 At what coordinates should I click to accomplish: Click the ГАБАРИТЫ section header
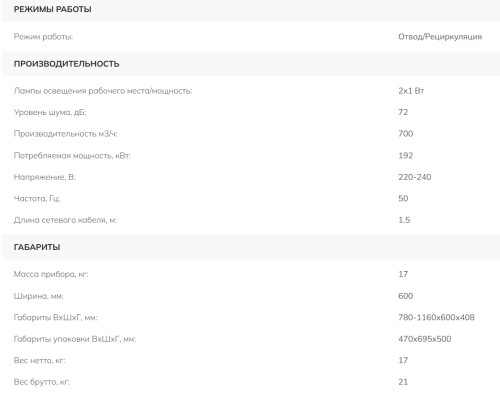pyautogui.click(x=37, y=247)
